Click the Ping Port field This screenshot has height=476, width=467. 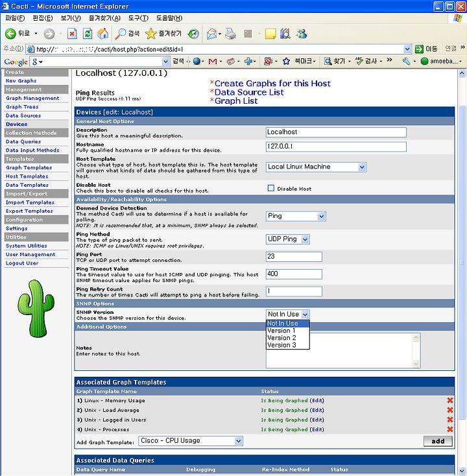294,257
